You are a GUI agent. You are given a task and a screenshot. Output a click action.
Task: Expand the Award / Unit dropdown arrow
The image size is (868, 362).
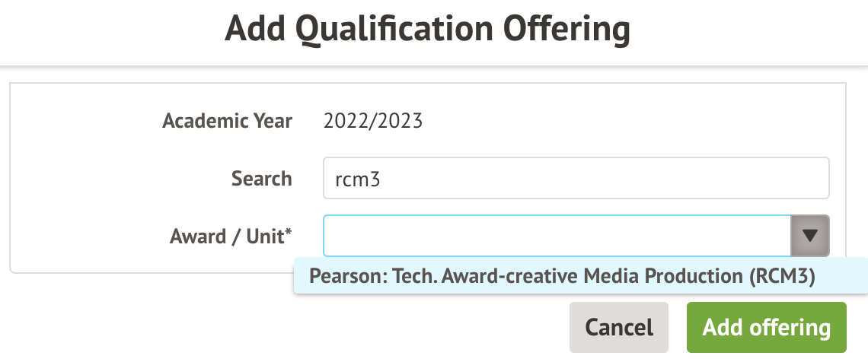pyautogui.click(x=810, y=236)
